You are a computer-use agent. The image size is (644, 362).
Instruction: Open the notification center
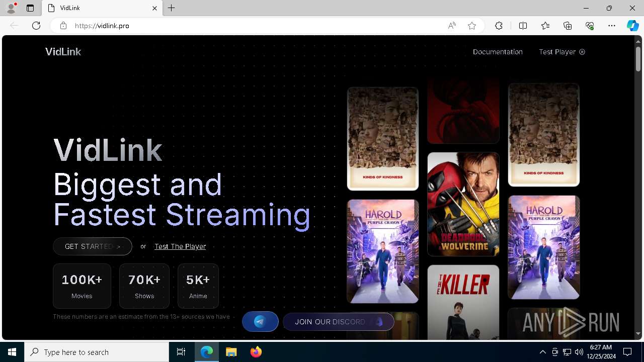pyautogui.click(x=627, y=352)
